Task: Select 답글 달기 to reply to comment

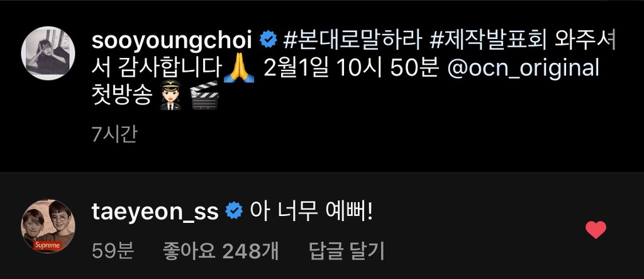Action: tap(347, 251)
